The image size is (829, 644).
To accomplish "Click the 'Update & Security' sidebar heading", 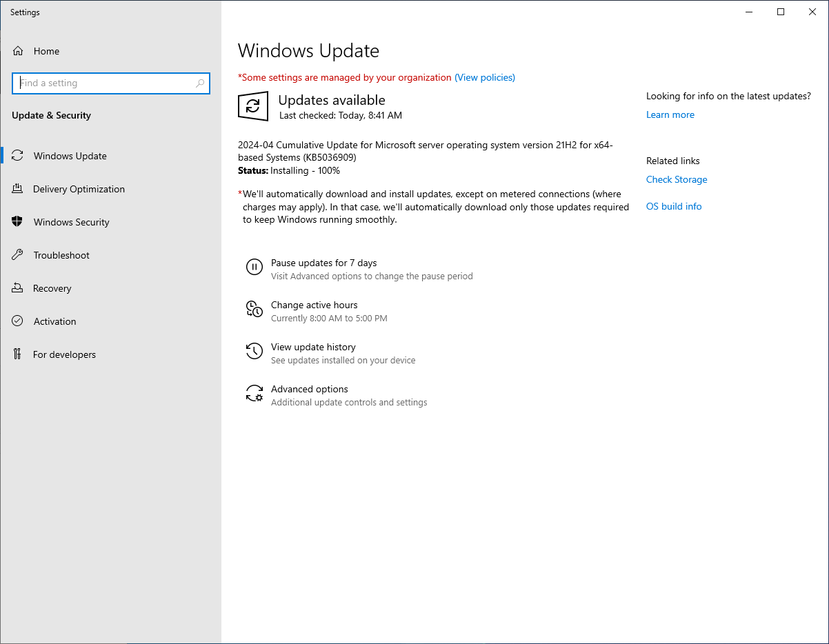I will pos(51,115).
